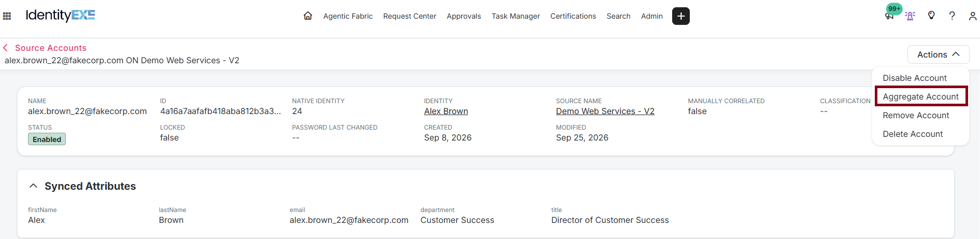Go to Approvals in top navigation
This screenshot has width=980, height=239.
point(464,16)
